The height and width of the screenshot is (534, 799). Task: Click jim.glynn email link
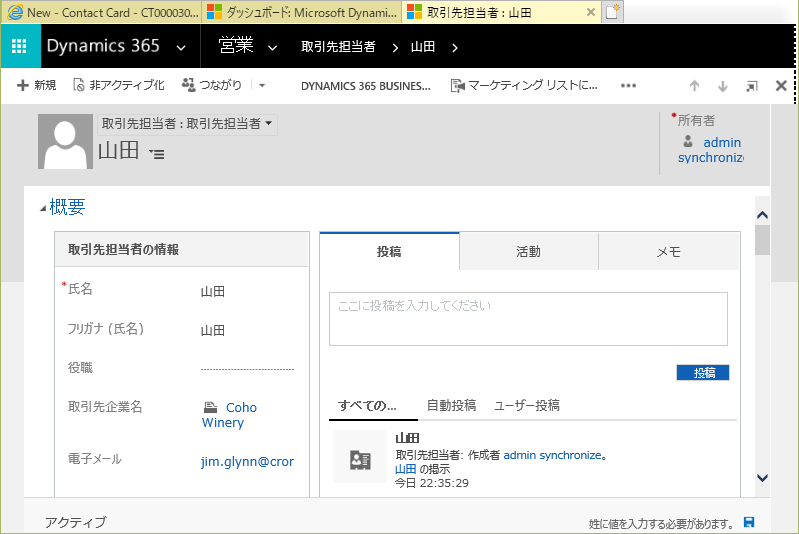pyautogui.click(x=247, y=462)
